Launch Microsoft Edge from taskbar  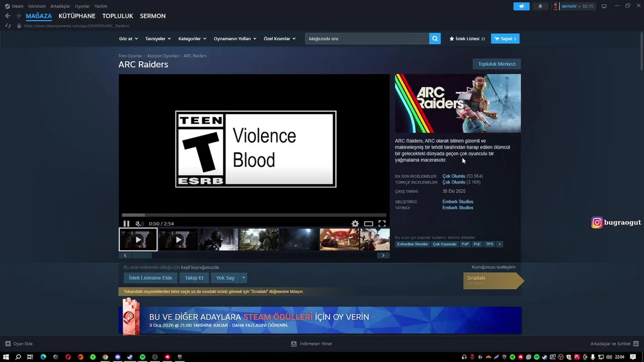pos(43,357)
